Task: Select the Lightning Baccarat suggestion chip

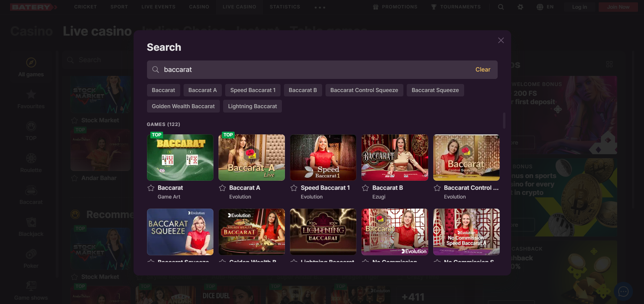Action: click(x=252, y=106)
